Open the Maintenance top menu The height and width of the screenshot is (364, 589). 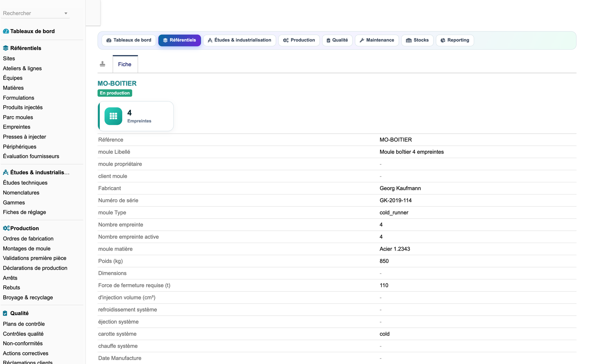point(377,40)
